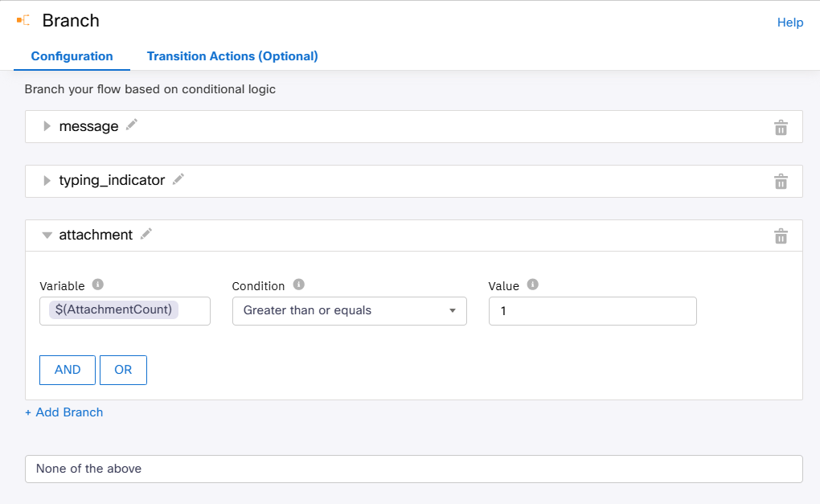The image size is (820, 504).
Task: Click the Value input field
Action: coord(592,310)
